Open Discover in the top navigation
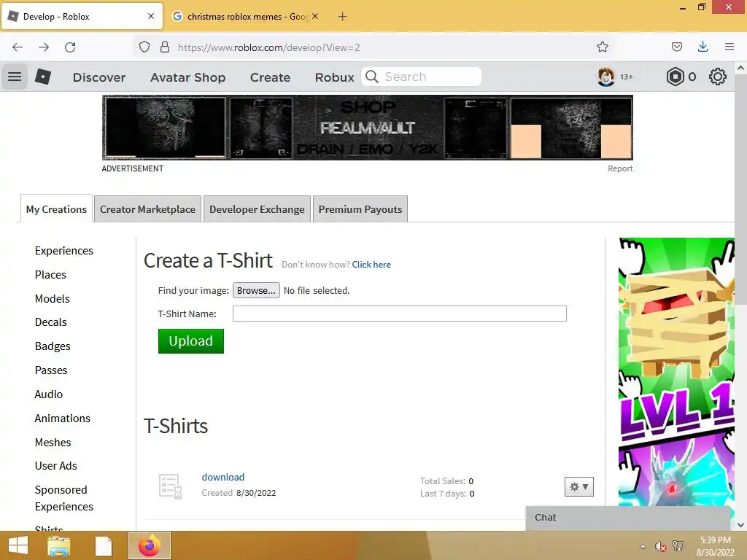The image size is (747, 560). [x=99, y=77]
